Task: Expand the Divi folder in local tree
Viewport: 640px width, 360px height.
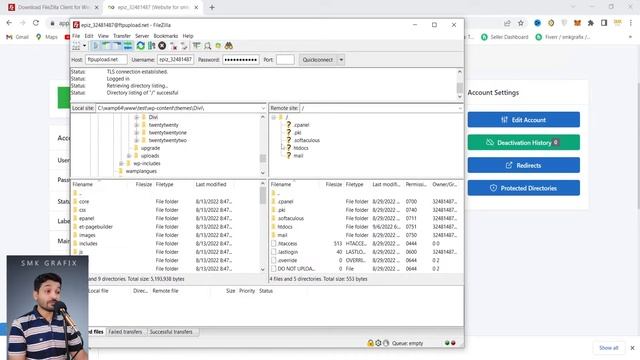Action: (136, 117)
